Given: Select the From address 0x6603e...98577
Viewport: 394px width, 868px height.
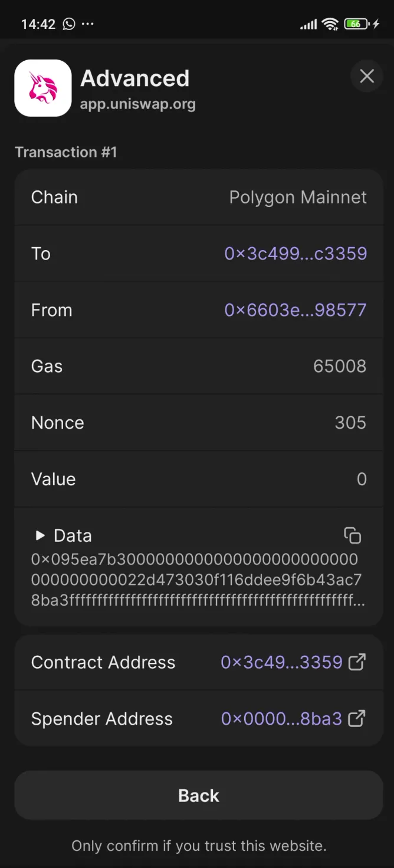Looking at the screenshot, I should (295, 310).
